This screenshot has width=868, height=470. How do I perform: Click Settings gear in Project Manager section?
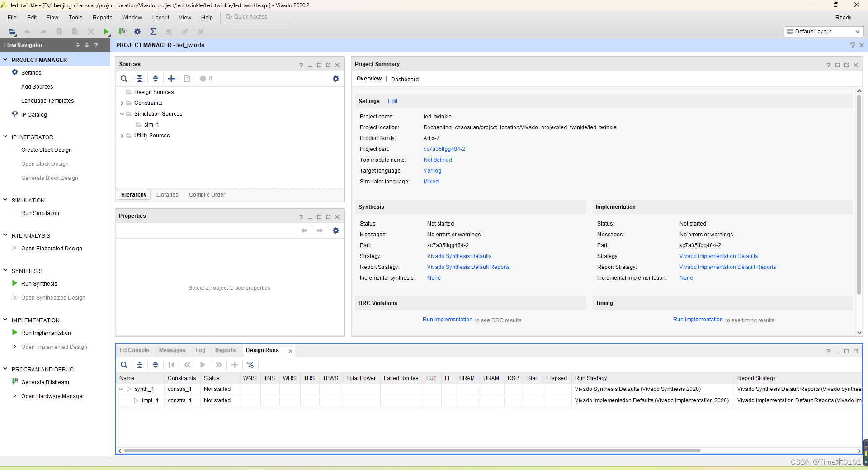[x=15, y=72]
